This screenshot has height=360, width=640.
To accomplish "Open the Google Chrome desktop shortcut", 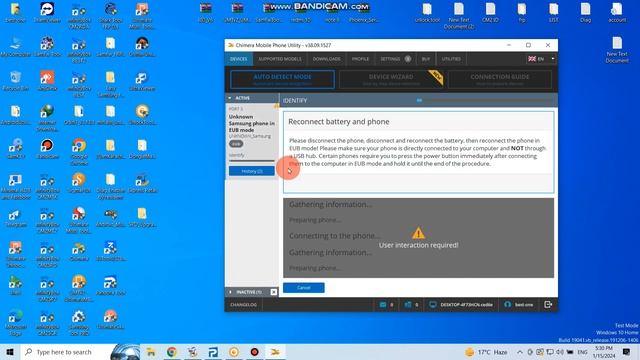I will tap(79, 151).
